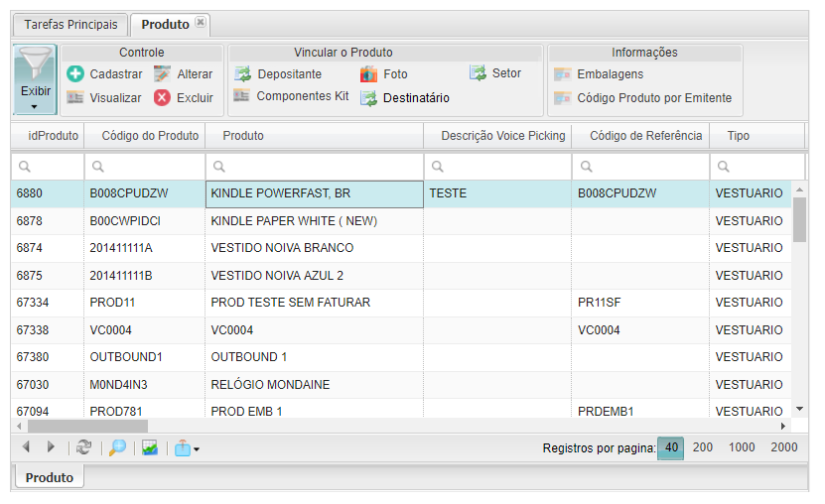
Task: Set records per page to 40
Action: click(x=671, y=447)
